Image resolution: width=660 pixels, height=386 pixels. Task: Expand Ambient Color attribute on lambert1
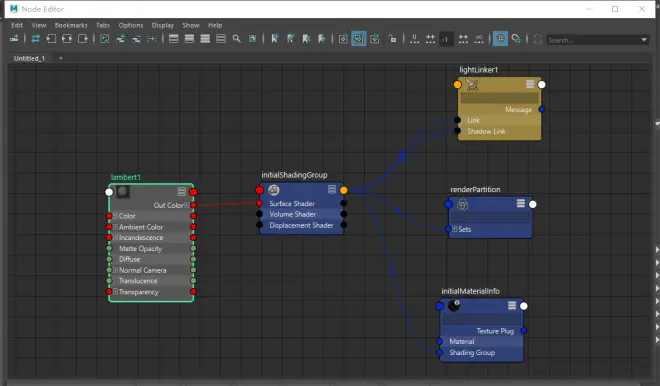point(115,227)
